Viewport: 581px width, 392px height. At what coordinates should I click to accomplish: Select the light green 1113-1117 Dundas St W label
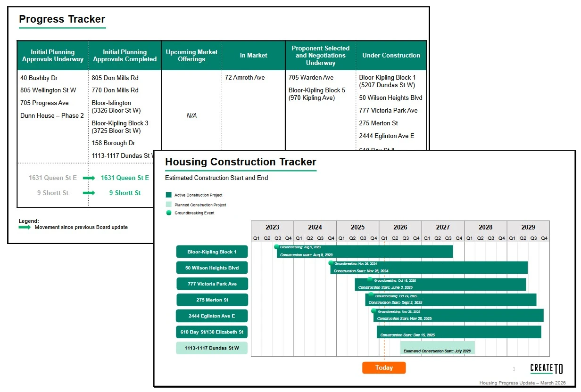coord(212,348)
